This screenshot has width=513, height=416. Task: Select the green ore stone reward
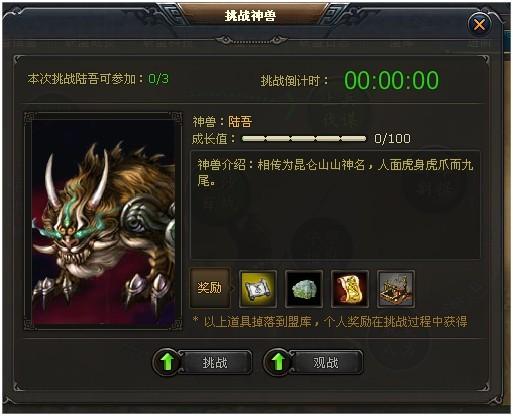pyautogui.click(x=304, y=289)
